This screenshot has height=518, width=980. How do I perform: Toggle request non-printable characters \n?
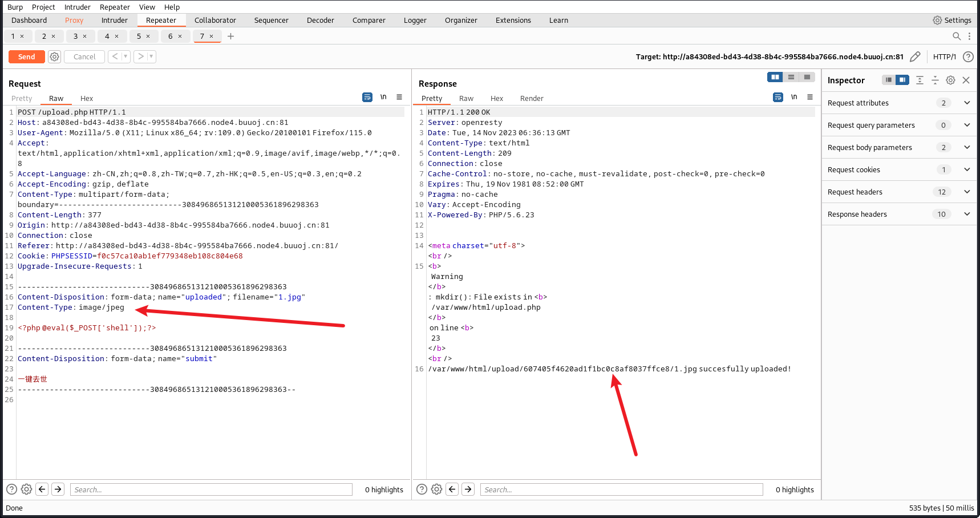pos(383,97)
